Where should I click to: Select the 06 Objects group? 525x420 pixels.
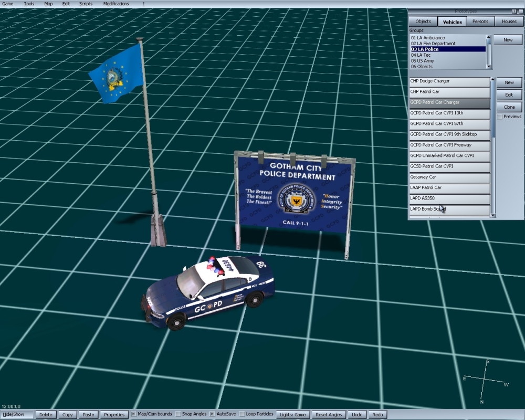click(448, 66)
